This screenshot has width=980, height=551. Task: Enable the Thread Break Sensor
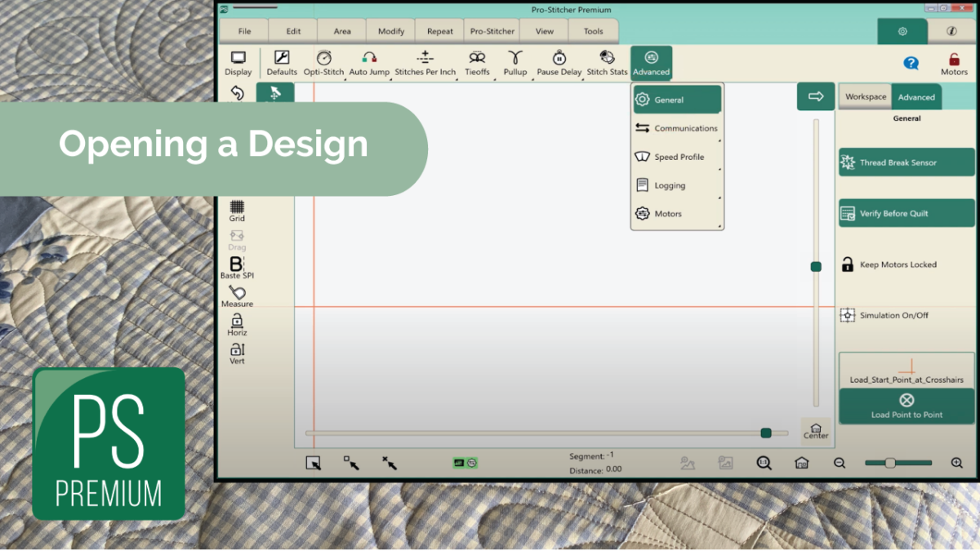coord(906,162)
